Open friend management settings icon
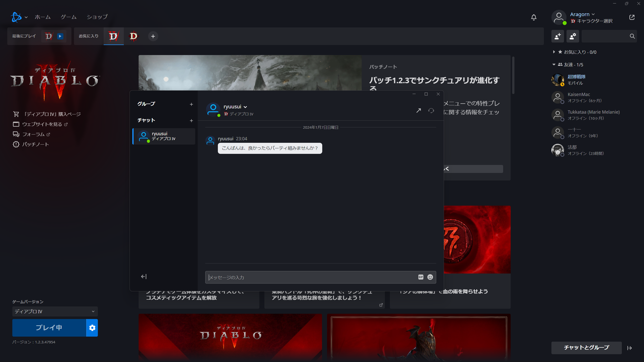This screenshot has width=644, height=362. [x=573, y=36]
